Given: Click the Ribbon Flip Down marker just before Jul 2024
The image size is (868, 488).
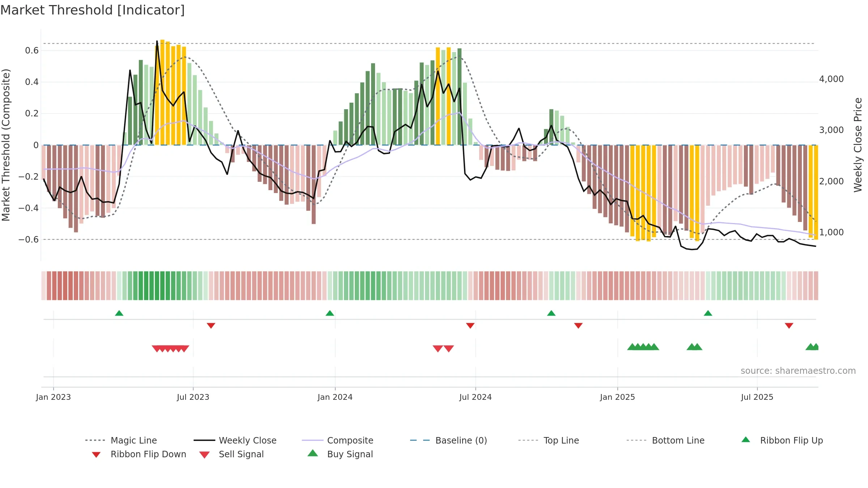Looking at the screenshot, I should (x=470, y=326).
